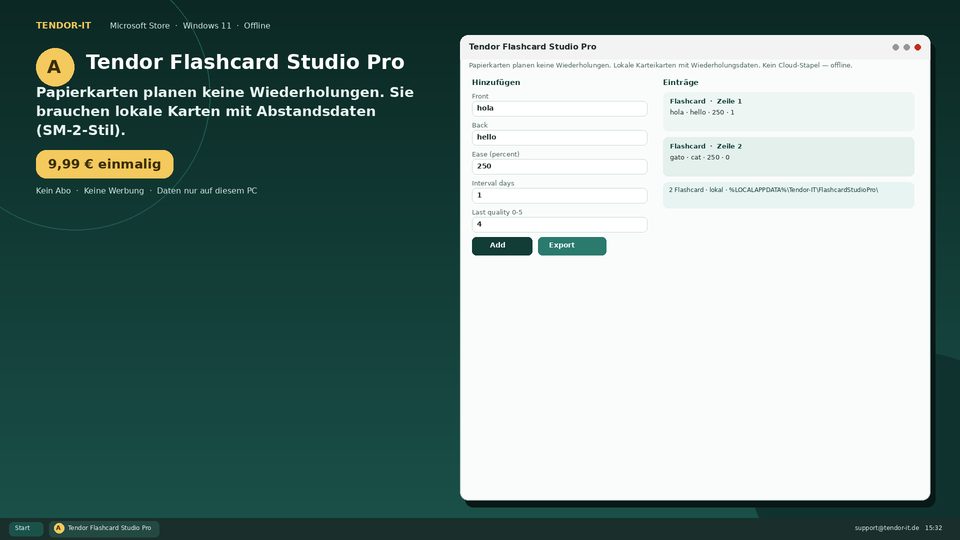Click the Add button

(501, 246)
